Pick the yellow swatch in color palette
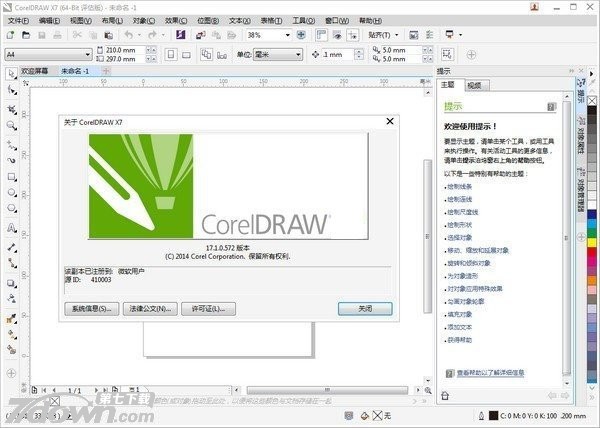This screenshot has width=600, height=428. pos(592,242)
